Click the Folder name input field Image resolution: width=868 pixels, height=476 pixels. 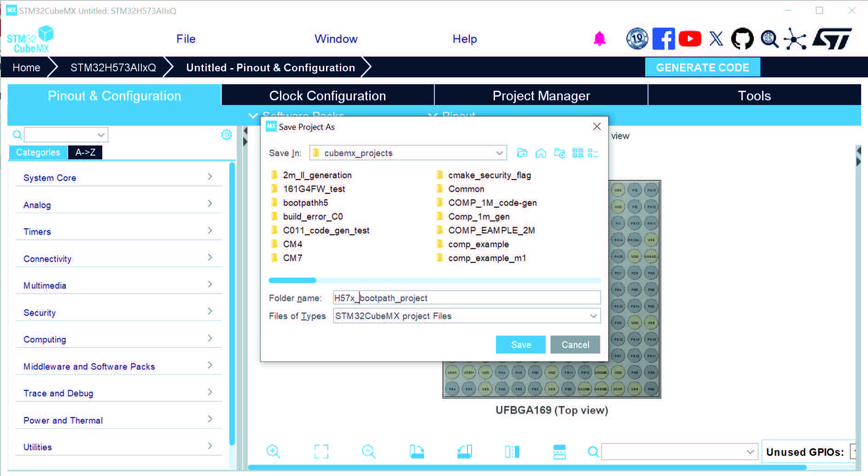coord(467,298)
